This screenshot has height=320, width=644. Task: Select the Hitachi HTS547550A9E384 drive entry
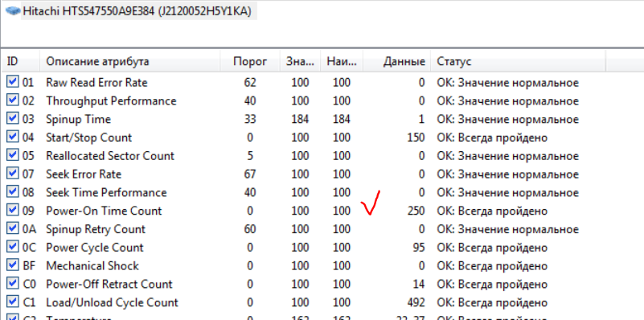point(137,11)
